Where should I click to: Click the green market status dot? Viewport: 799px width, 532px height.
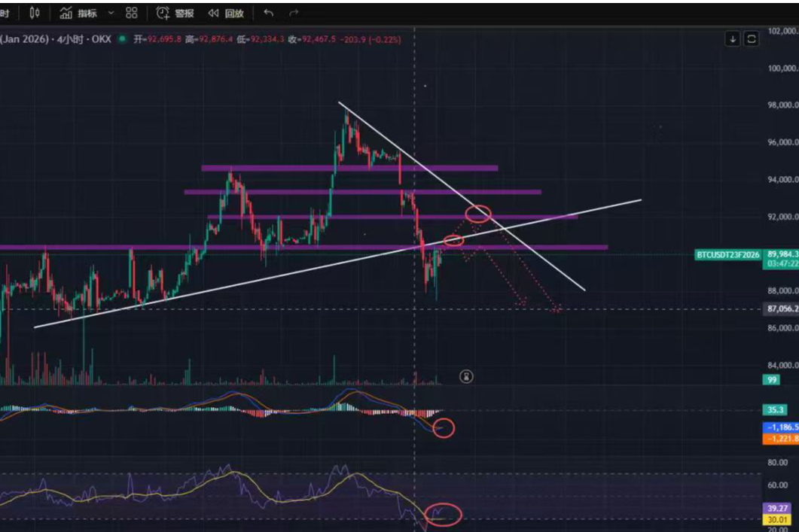(x=123, y=39)
